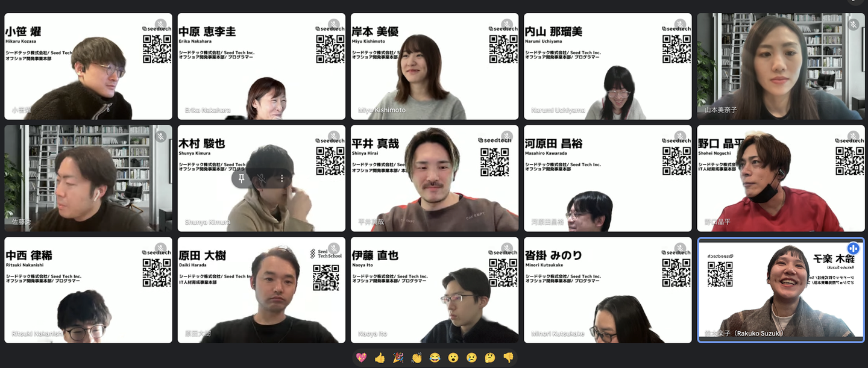Viewport: 868px width, 368px height.
Task: Click the mute icon on Shunya Kimura's hover bar
Action: click(262, 179)
